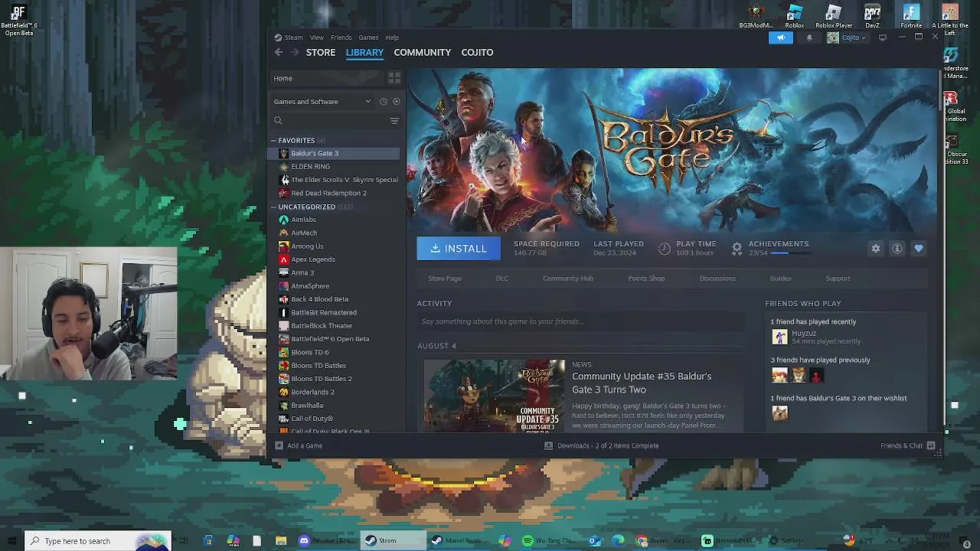Screen dimensions: 980x551
Task: Open the Guides link
Action: click(x=780, y=279)
